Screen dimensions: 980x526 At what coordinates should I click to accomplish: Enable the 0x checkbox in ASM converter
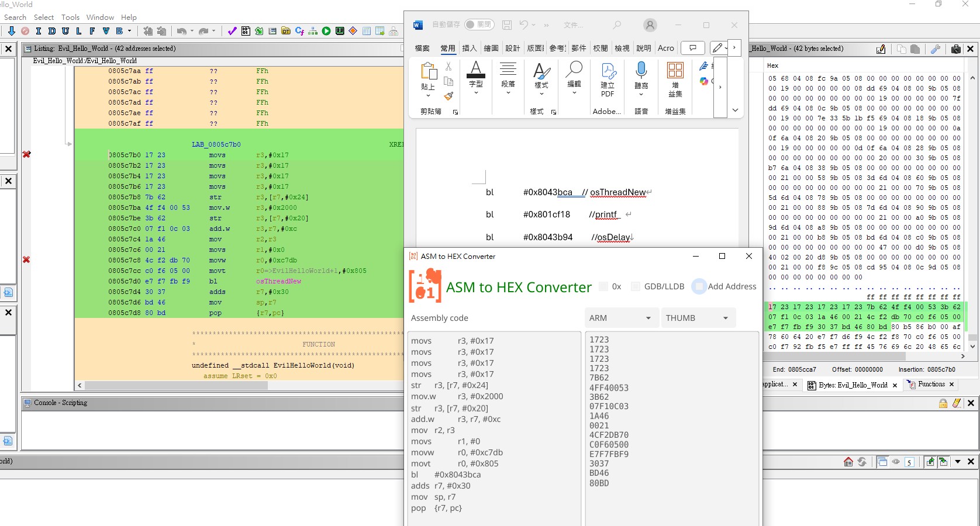[603, 286]
